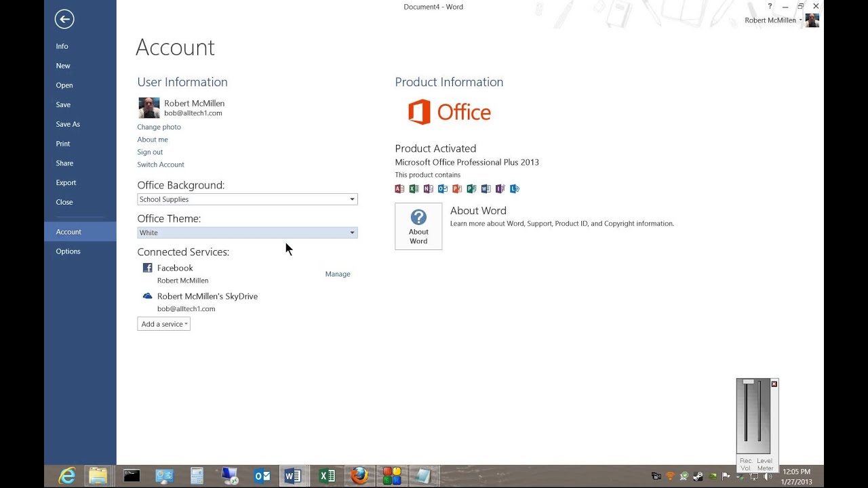Click the OneNote icon in product contains list

pos(428,188)
